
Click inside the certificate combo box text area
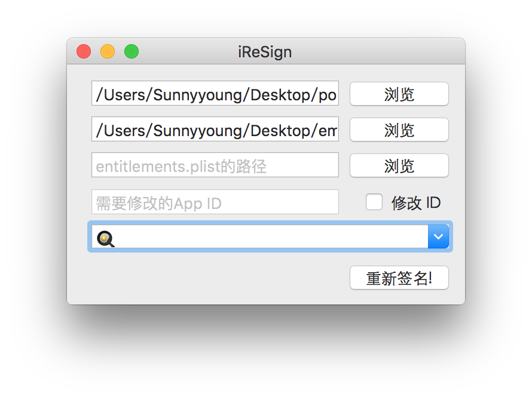(x=269, y=237)
